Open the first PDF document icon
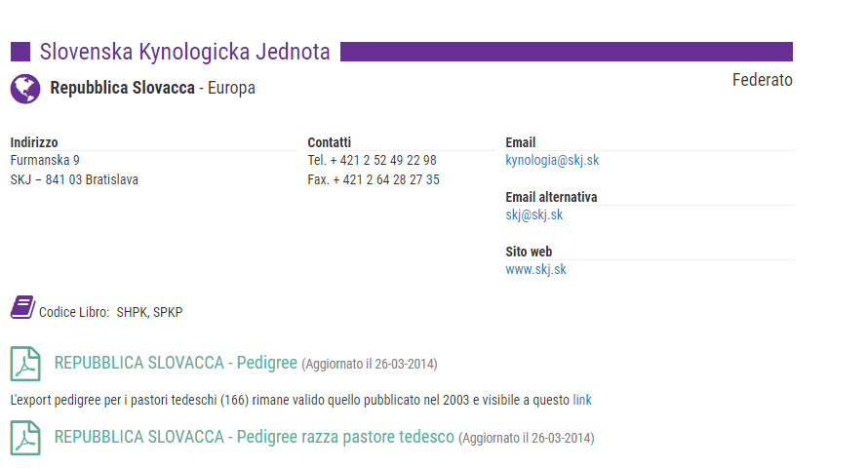This screenshot has width=868, height=468. (x=25, y=364)
